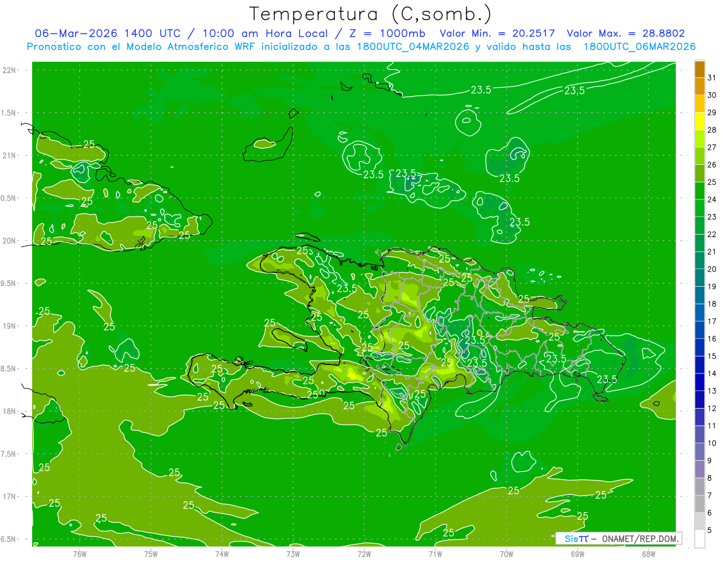Click the '76W' longitude axis label
Screen dimensions: 728x562
(x=79, y=554)
